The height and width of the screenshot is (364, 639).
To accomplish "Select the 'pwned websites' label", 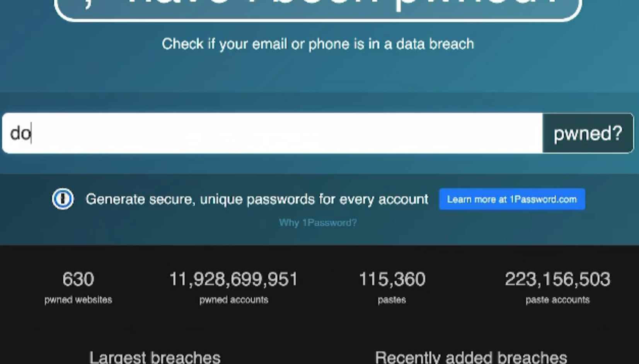I will click(78, 300).
